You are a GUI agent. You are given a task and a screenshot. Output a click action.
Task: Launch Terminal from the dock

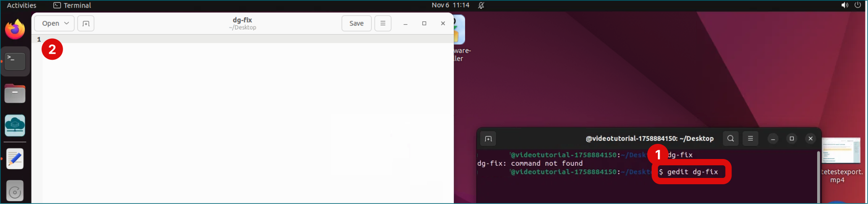click(x=15, y=61)
